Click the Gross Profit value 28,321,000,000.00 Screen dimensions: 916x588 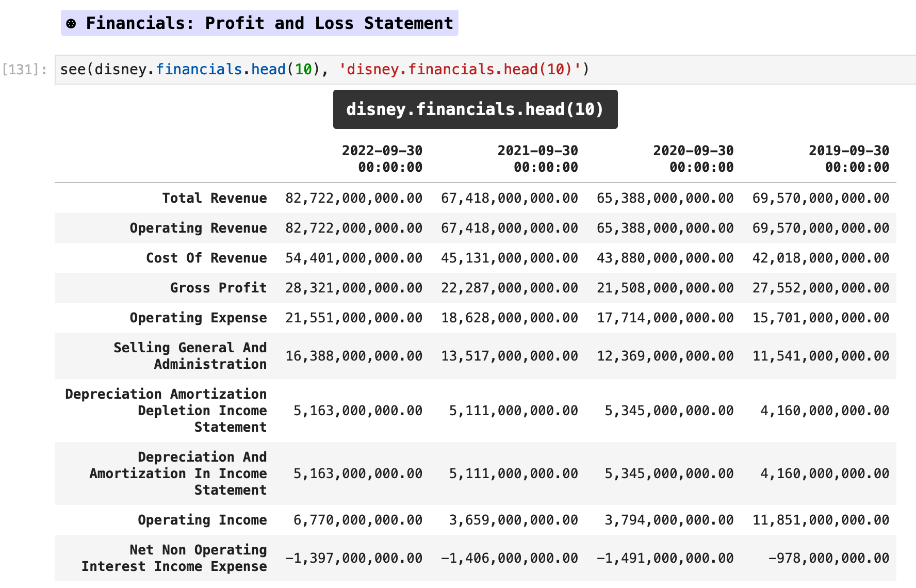tap(354, 288)
